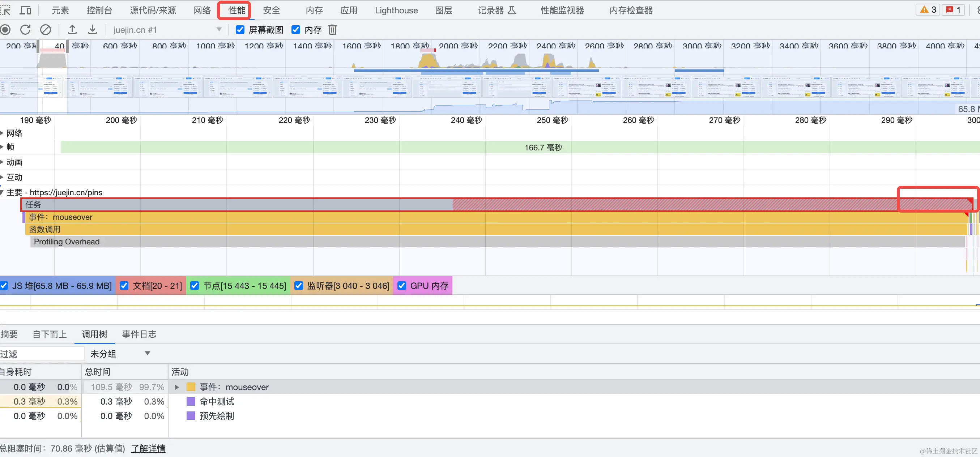Expand the 互动 track
The height and width of the screenshot is (457, 980).
click(x=2, y=177)
